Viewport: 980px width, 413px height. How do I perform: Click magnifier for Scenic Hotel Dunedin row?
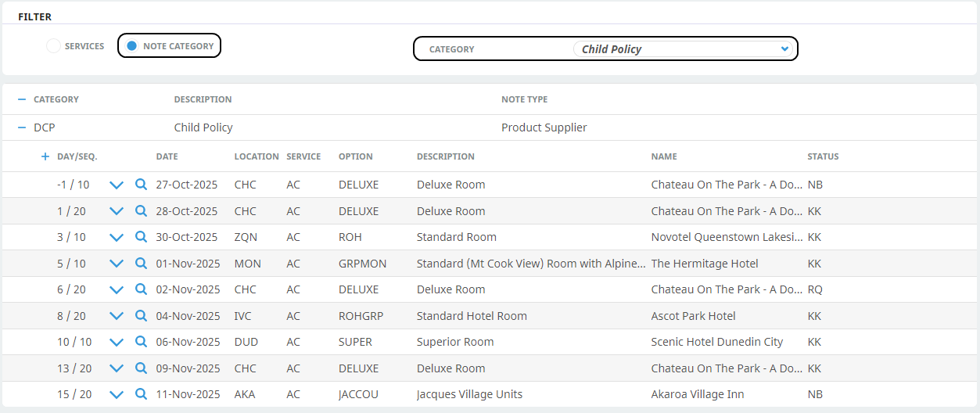pyautogui.click(x=141, y=342)
